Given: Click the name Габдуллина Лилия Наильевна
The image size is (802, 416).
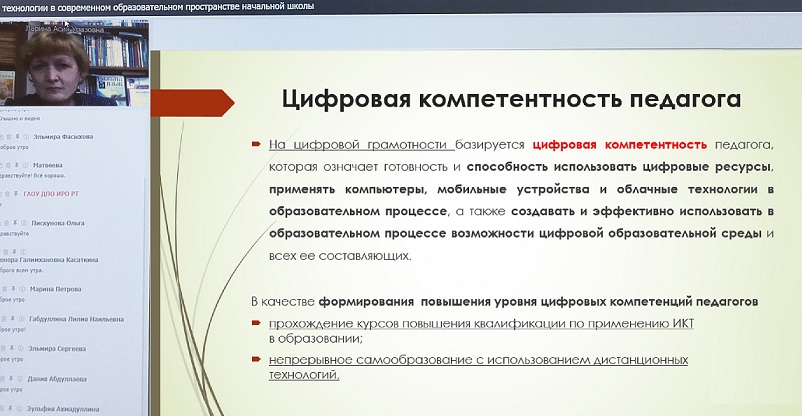Looking at the screenshot, I should (76, 319).
